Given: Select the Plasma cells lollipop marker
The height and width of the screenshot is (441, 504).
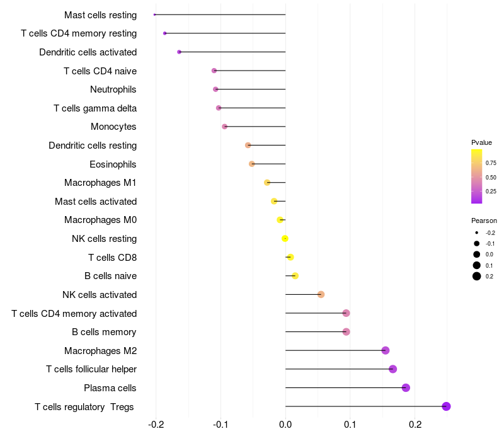Looking at the screenshot, I should pyautogui.click(x=406, y=387).
